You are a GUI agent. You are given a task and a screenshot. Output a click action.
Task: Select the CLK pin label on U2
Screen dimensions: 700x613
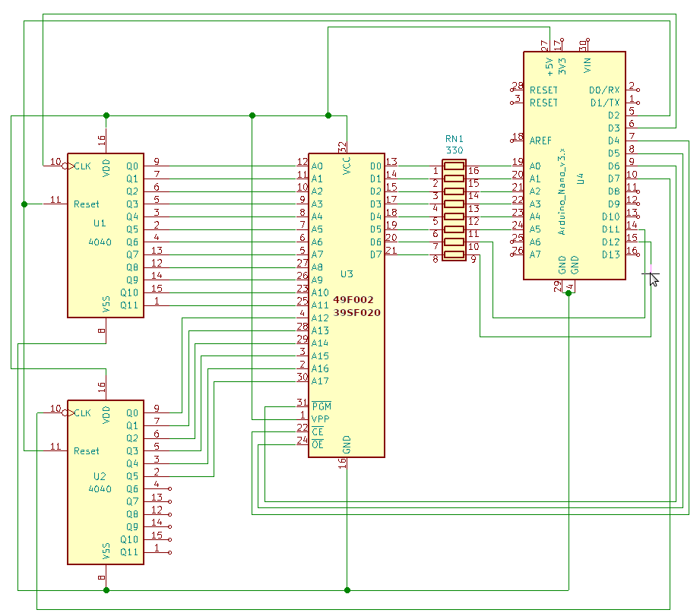coord(83,413)
